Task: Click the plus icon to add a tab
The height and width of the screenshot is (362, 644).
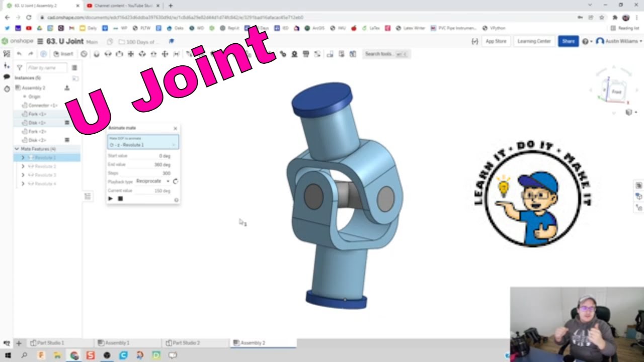Action: 19,343
